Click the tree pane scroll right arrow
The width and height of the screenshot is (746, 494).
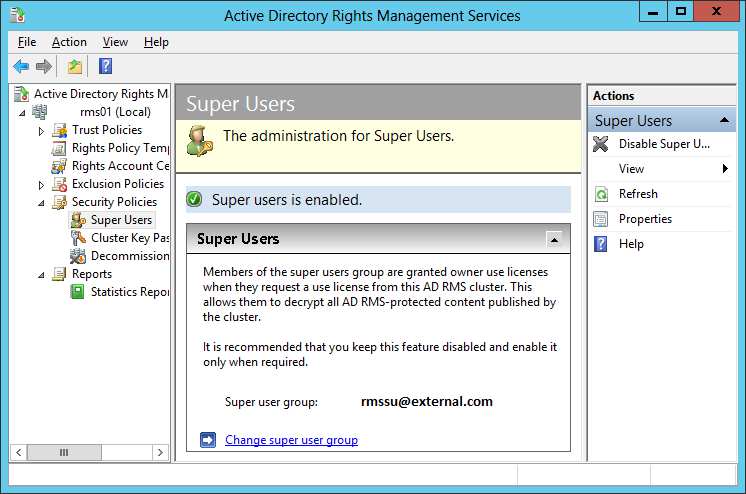[x=160, y=452]
